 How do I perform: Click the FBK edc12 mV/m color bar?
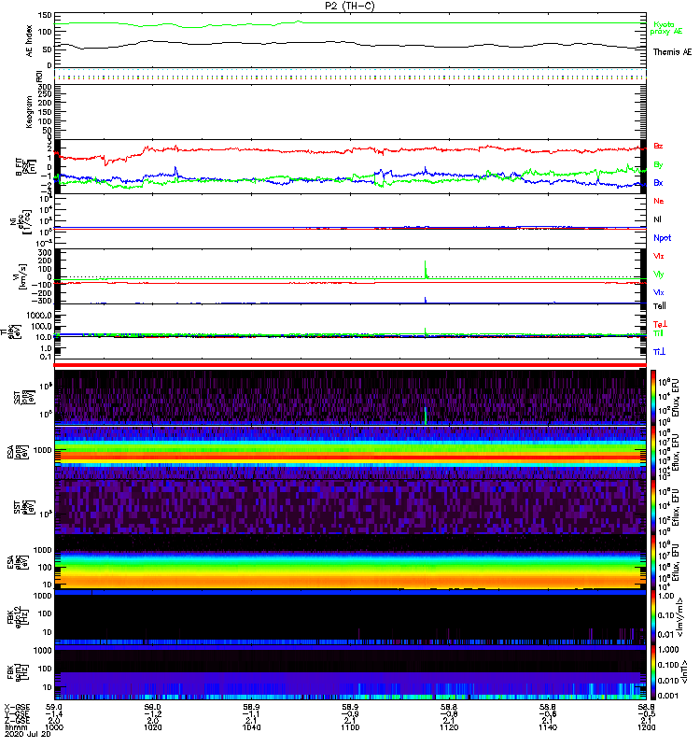(653, 617)
